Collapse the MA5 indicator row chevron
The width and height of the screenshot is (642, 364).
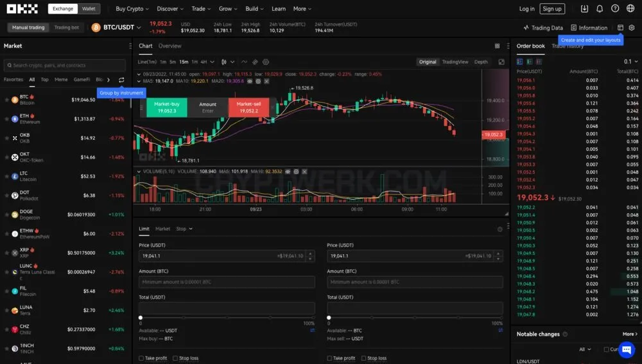click(x=139, y=81)
